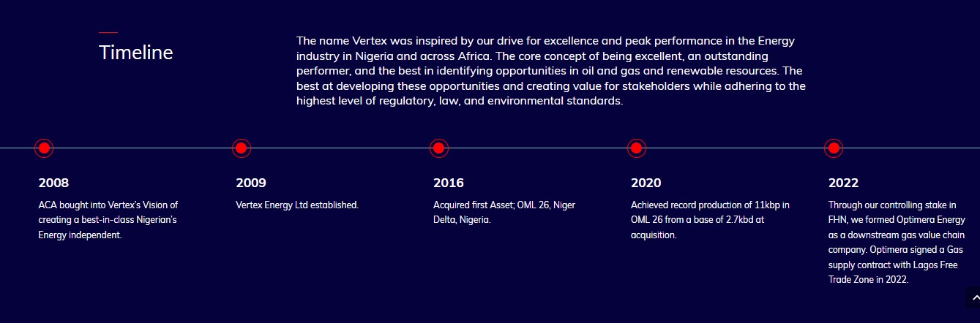
Task: Select the red marker above 2020
Action: [636, 148]
